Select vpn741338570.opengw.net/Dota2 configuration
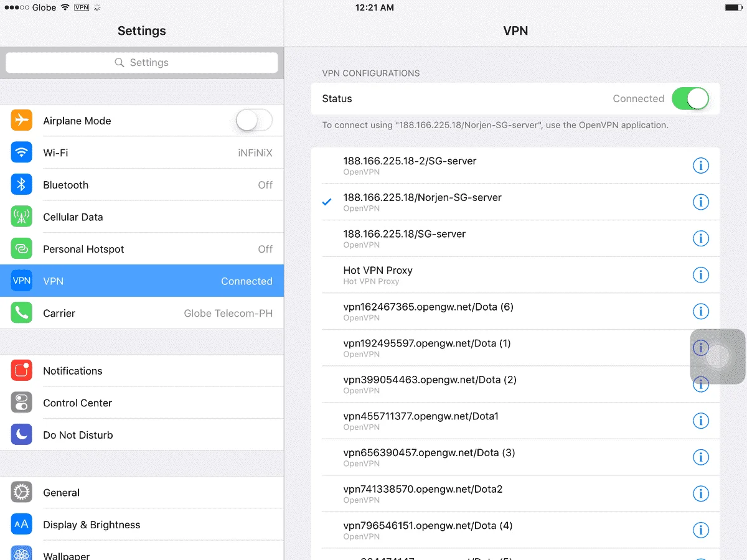747x560 pixels. click(515, 493)
